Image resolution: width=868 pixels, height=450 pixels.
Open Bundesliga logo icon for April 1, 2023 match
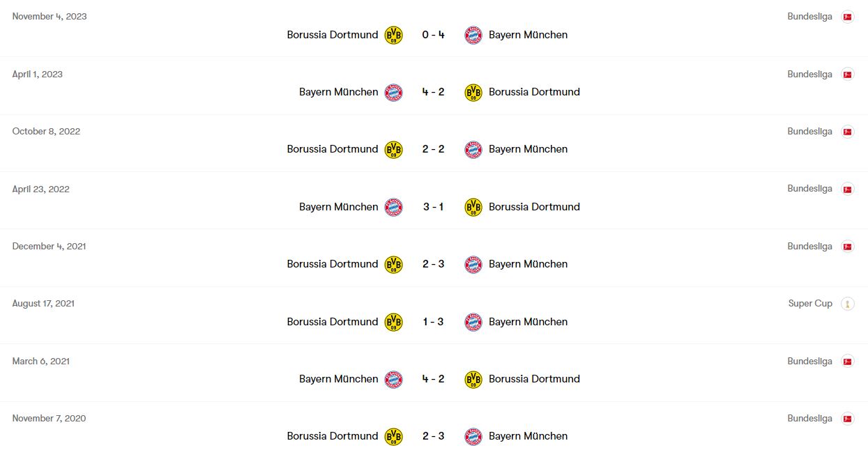click(848, 75)
